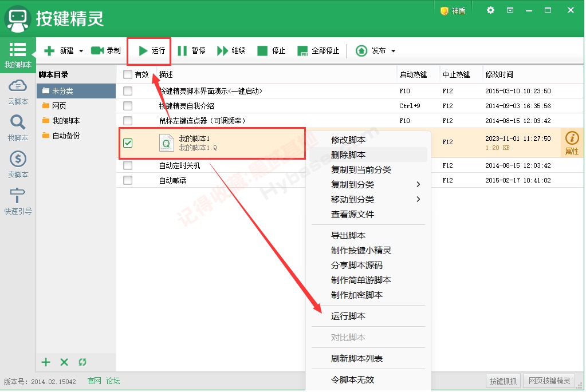Expand the 发布 dropdown arrow
This screenshot has width=586, height=392.
click(x=393, y=51)
